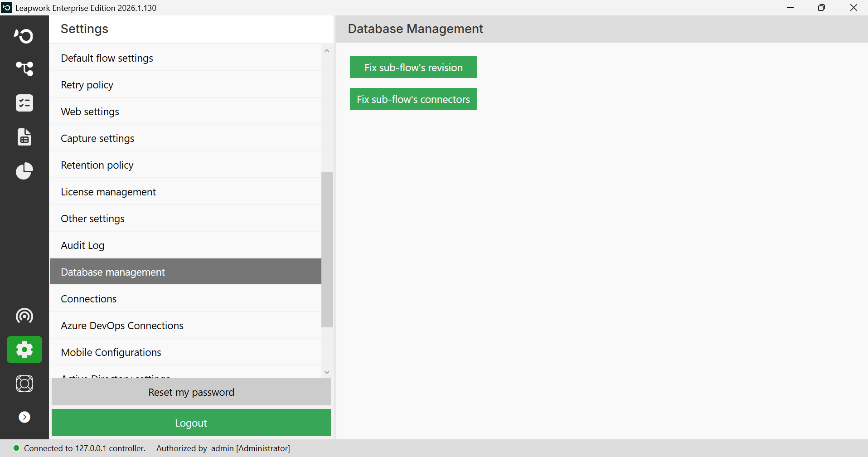The image size is (868, 457).
Task: Open the Help lifebuoy icon
Action: 24,384
